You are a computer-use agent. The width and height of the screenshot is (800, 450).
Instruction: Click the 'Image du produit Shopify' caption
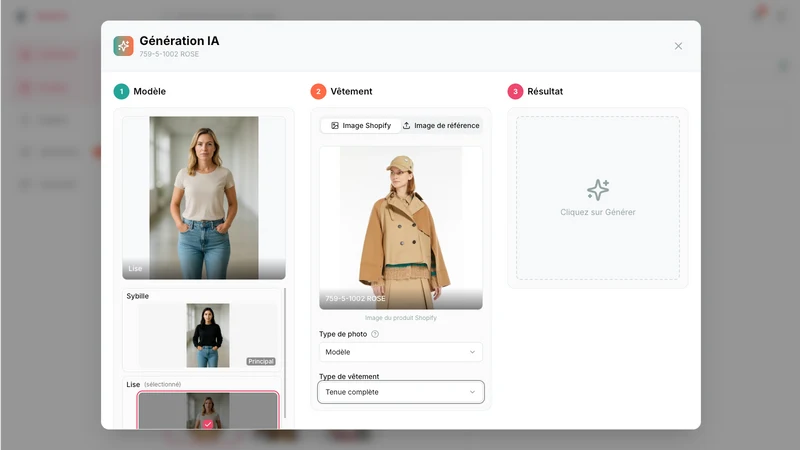[x=401, y=318]
